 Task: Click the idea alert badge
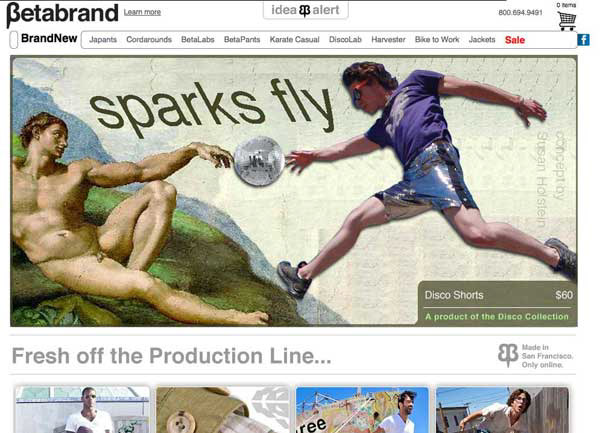(x=305, y=10)
